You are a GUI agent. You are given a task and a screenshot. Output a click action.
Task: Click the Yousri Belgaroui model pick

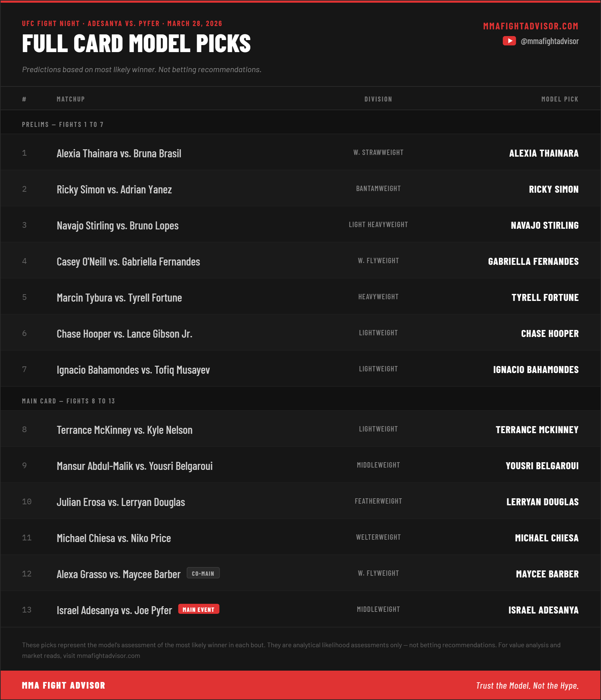pyautogui.click(x=542, y=466)
